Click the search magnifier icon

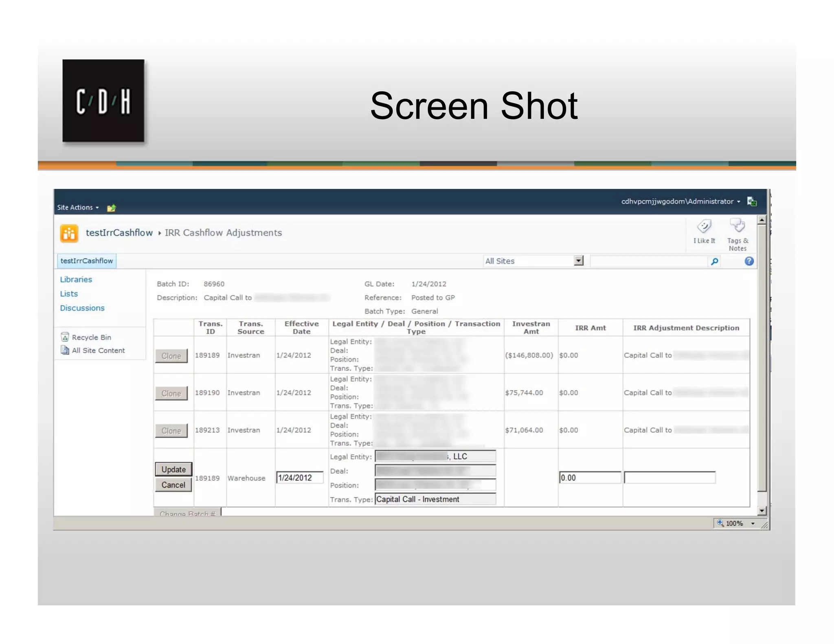point(714,261)
